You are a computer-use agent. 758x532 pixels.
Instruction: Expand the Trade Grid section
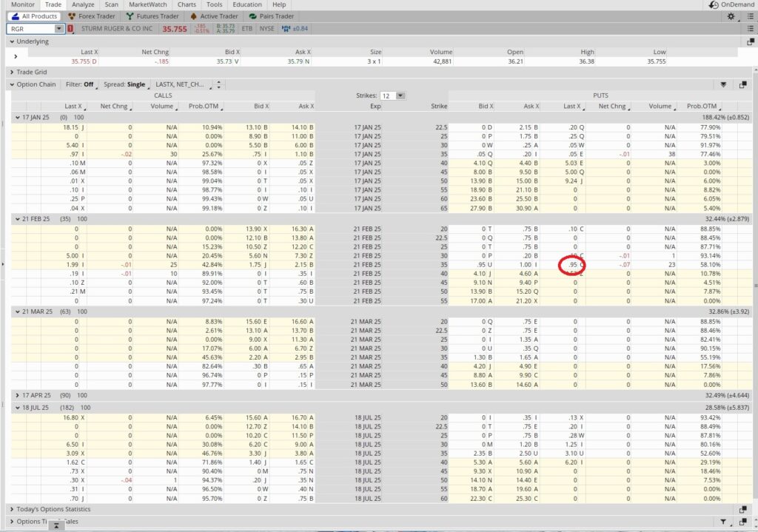(12, 72)
